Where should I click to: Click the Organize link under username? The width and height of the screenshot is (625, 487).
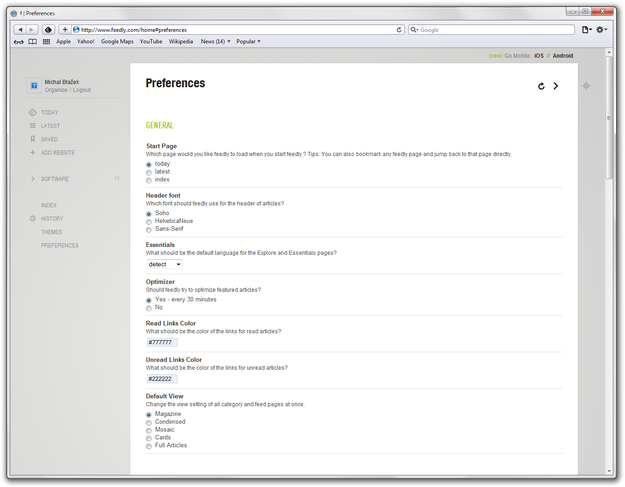pyautogui.click(x=56, y=90)
